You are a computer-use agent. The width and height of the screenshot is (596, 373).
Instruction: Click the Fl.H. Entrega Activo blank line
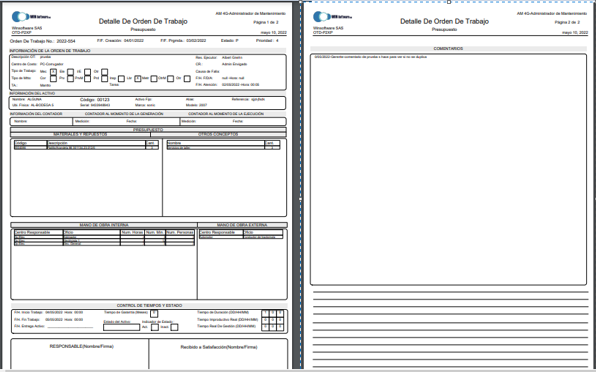pyautogui.click(x=70, y=327)
